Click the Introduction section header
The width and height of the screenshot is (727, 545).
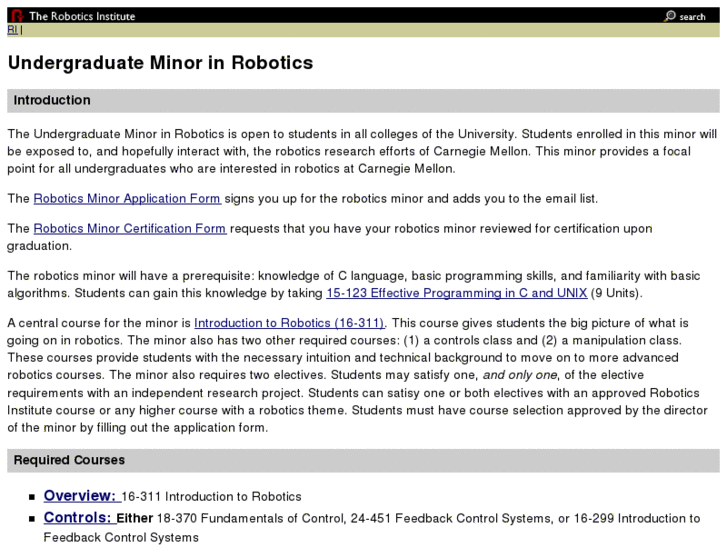[x=363, y=101]
